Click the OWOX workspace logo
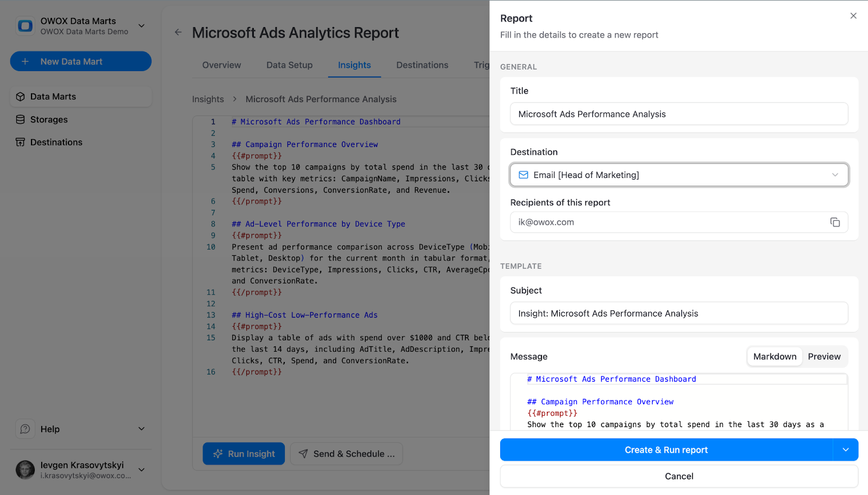 (x=24, y=26)
